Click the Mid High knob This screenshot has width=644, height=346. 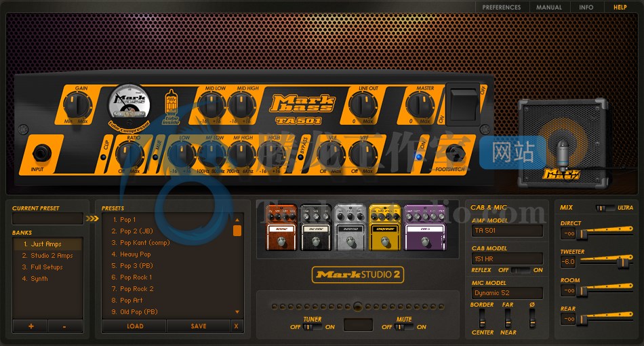[242, 105]
